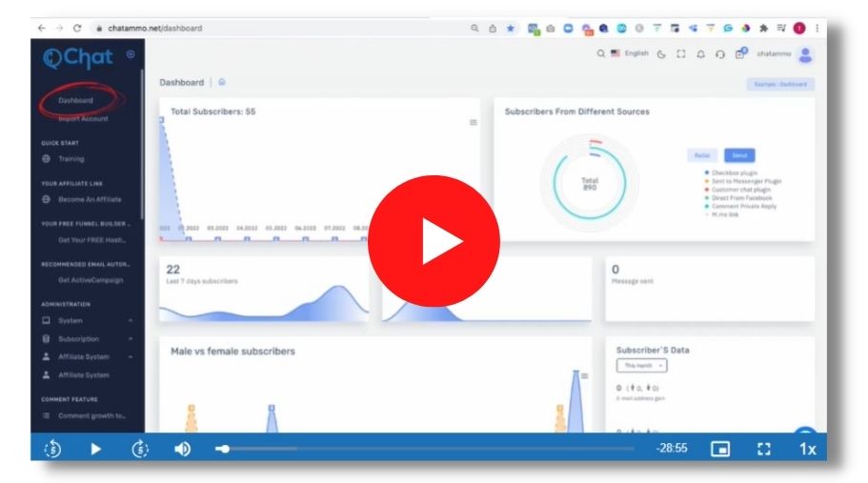868x483 pixels.
Task: Open the Total Subscribers chart hamburger menu
Action: click(x=474, y=122)
